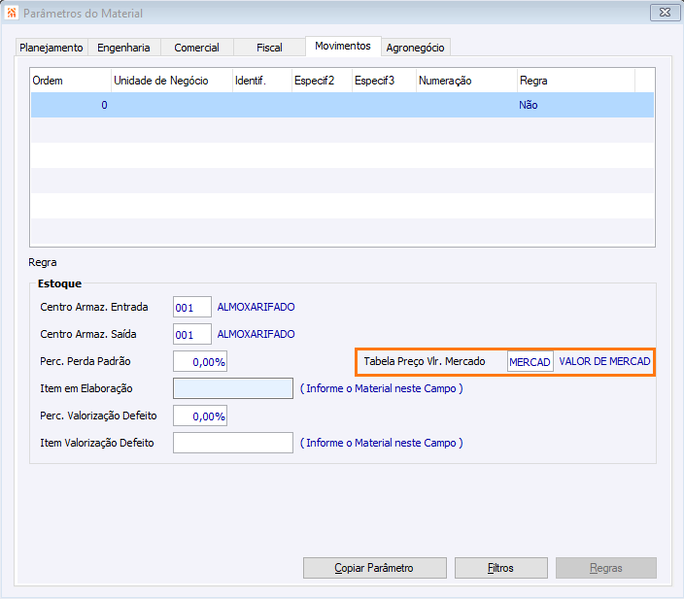The height and width of the screenshot is (599, 684).
Task: Click the Item Valorização Defeito input field
Action: (x=233, y=443)
